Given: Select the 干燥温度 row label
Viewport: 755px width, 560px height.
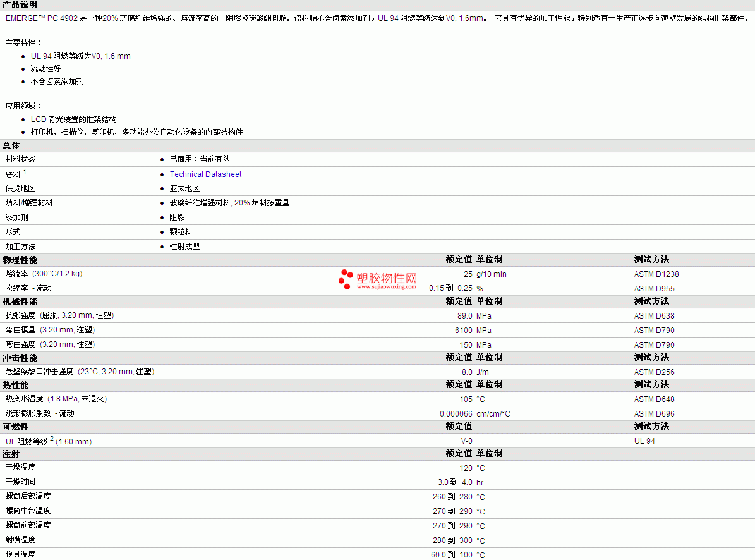Looking at the screenshot, I should pos(20,467).
